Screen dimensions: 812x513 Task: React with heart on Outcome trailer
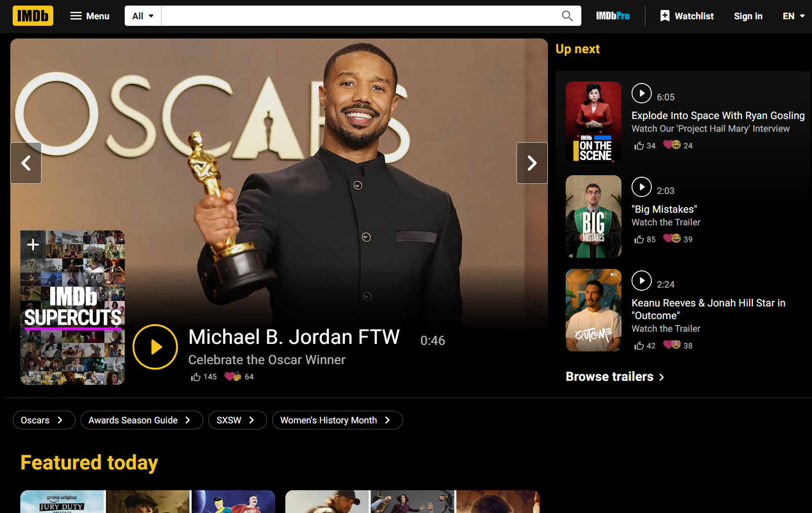pos(672,345)
